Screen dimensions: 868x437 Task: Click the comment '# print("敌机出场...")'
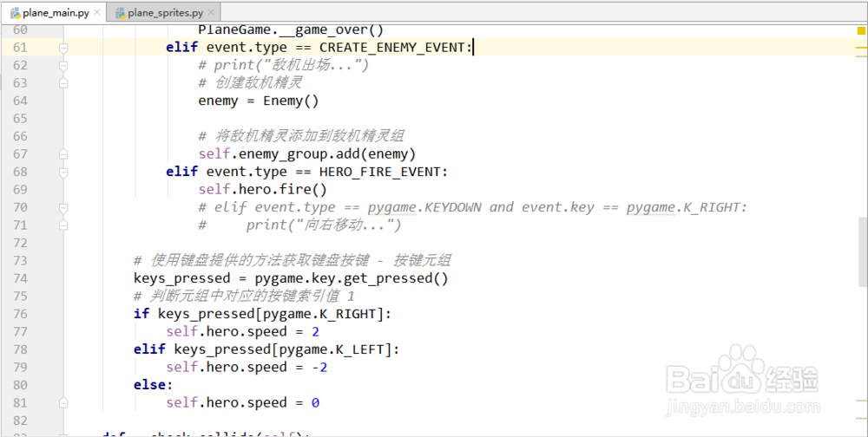(284, 66)
